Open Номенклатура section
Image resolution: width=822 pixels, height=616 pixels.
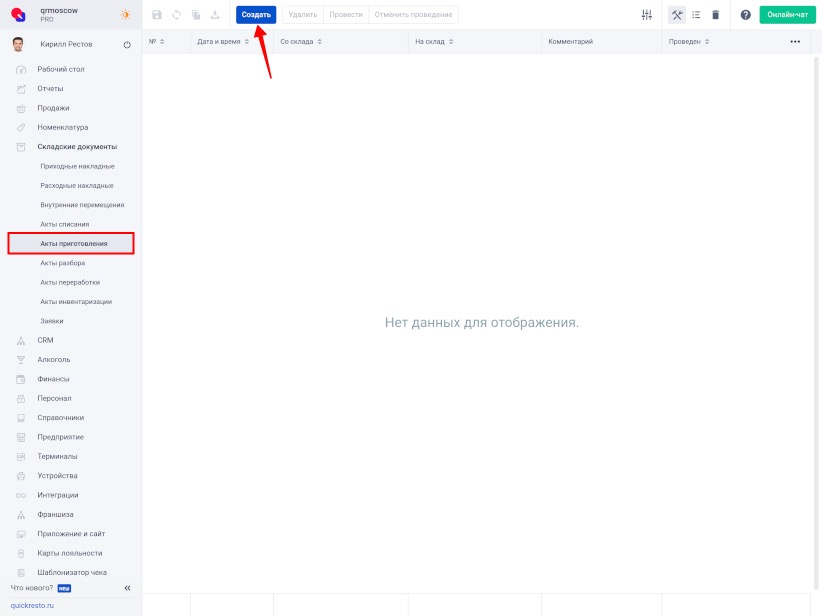tap(62, 127)
